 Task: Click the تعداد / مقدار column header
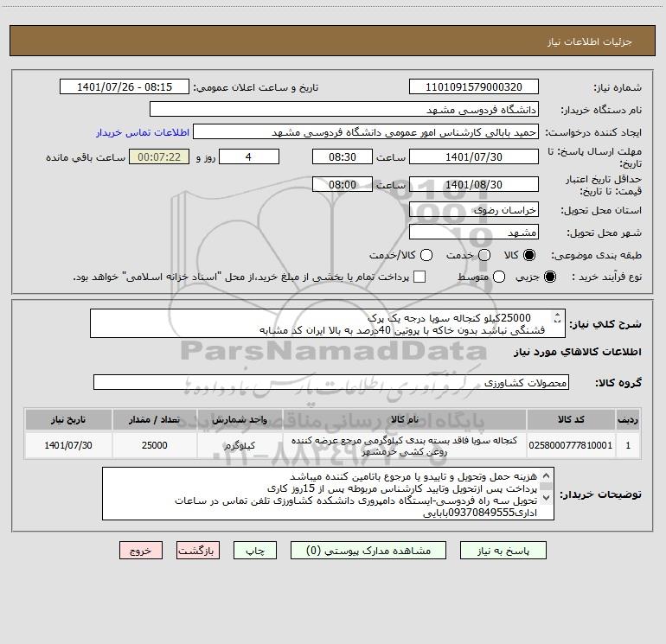click(x=154, y=419)
